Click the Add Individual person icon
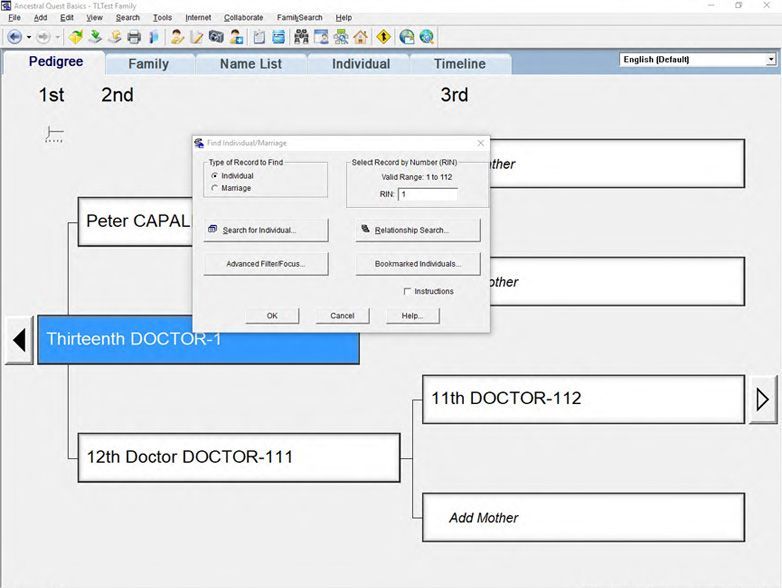Screen dimensions: 782x588 (x=236, y=37)
